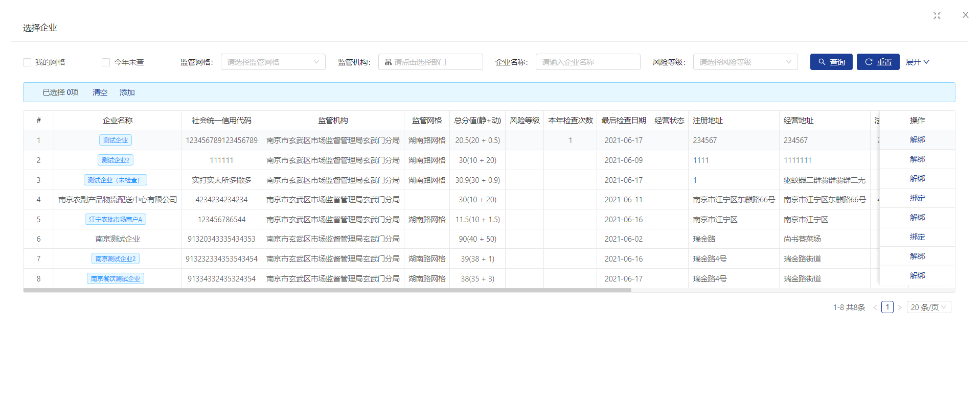Viewport: 980px width, 401px height.
Task: Click 绑定 for 南京测试企业 row
Action: (x=917, y=237)
